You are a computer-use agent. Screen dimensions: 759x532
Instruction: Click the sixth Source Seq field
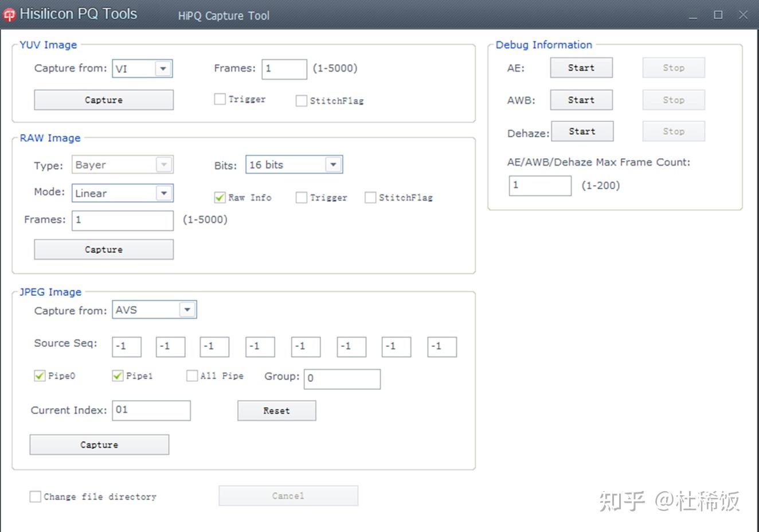point(351,346)
